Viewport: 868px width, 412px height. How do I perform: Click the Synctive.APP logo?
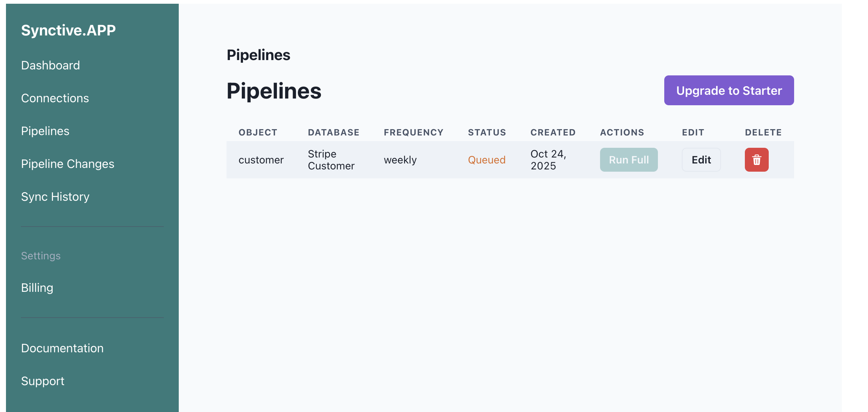[68, 30]
